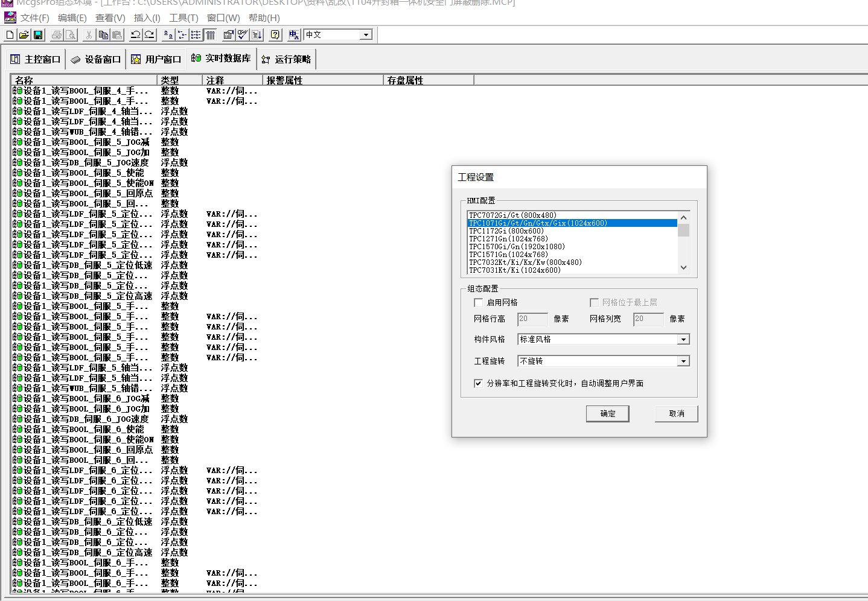Click the New project toolbar icon
The image size is (868, 601).
pyautogui.click(x=10, y=35)
